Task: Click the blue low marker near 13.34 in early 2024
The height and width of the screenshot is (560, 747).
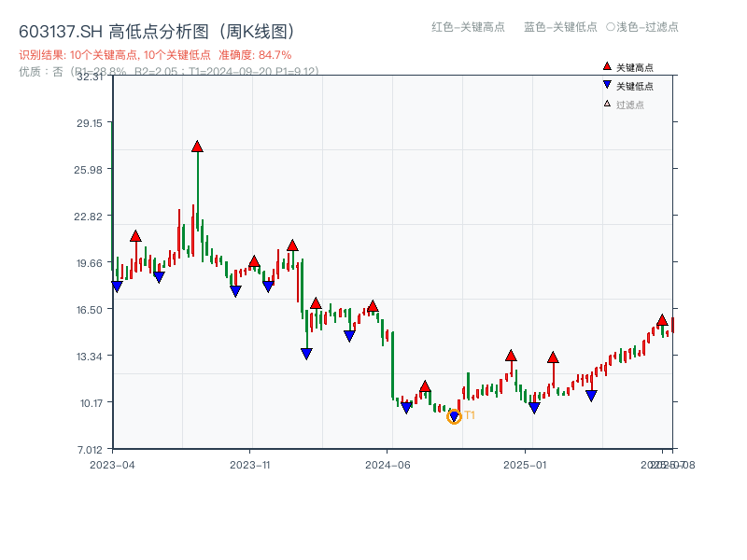Action: coord(307,354)
